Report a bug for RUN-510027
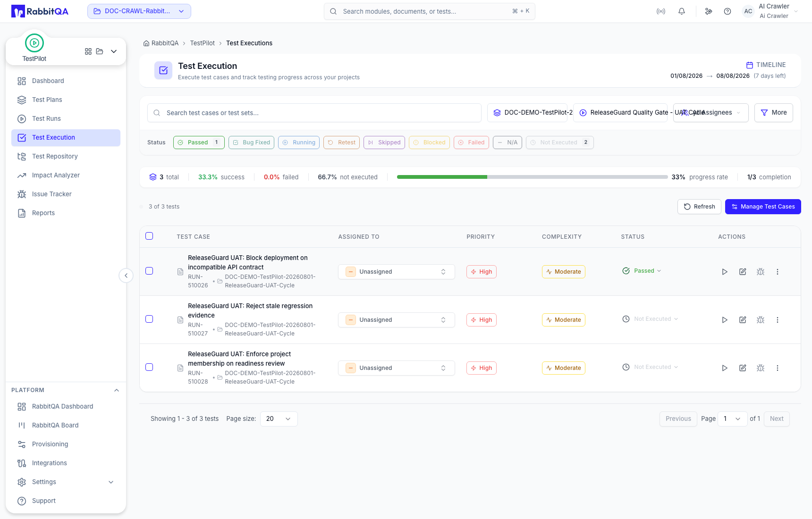 tap(761, 320)
